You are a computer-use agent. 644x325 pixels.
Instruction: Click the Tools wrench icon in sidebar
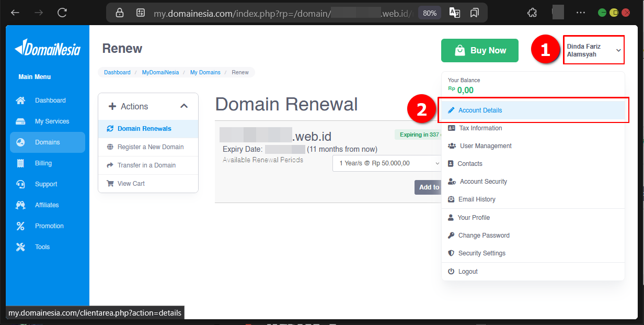20,247
